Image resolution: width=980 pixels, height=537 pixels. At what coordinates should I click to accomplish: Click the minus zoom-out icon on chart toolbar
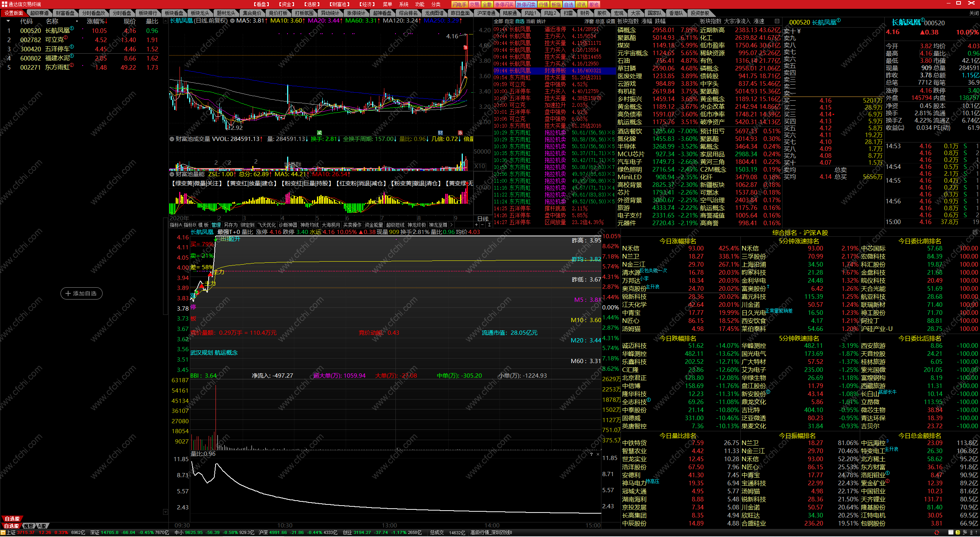[482, 225]
